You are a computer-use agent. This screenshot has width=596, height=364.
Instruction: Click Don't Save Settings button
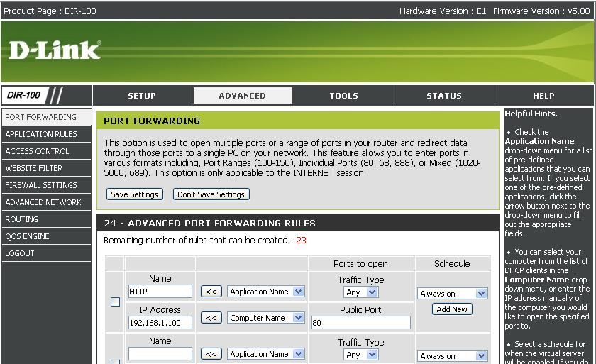(211, 194)
